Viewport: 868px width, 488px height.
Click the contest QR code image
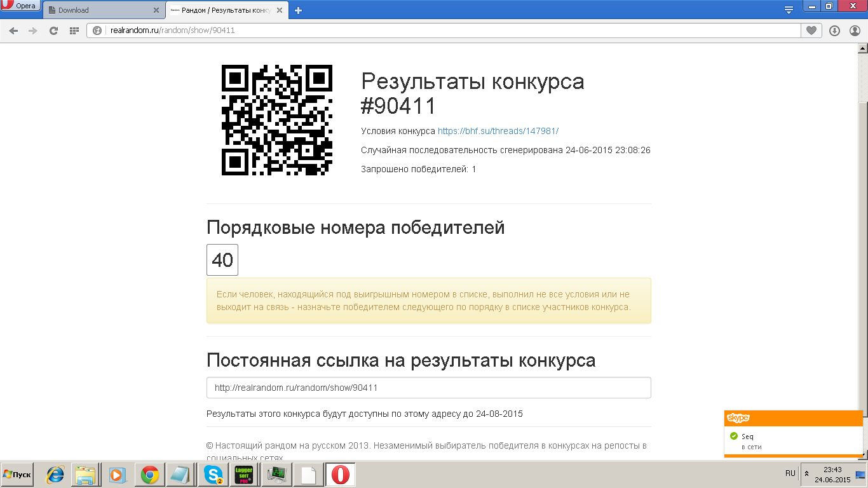(276, 119)
